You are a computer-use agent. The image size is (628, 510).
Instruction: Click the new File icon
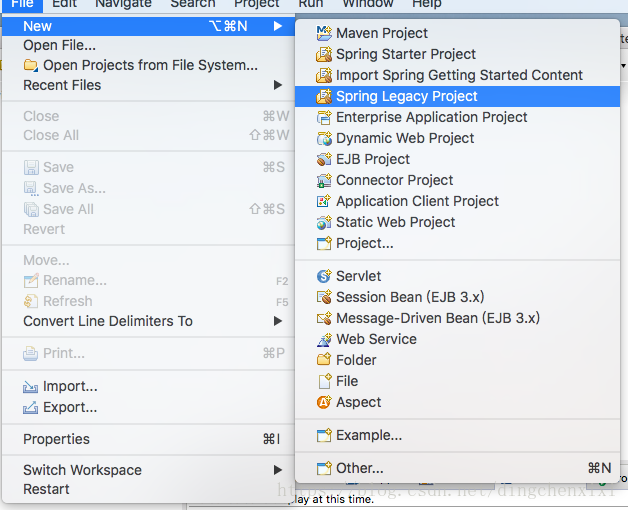(325, 381)
